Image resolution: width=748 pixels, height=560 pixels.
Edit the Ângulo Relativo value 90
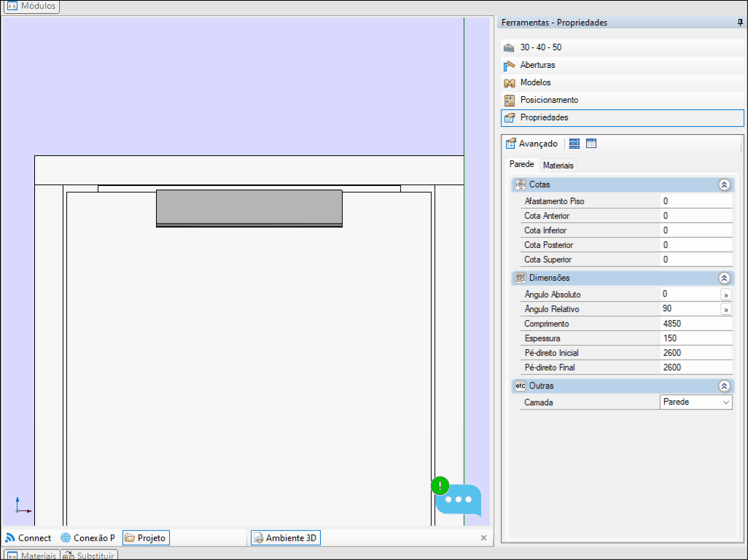(x=690, y=309)
